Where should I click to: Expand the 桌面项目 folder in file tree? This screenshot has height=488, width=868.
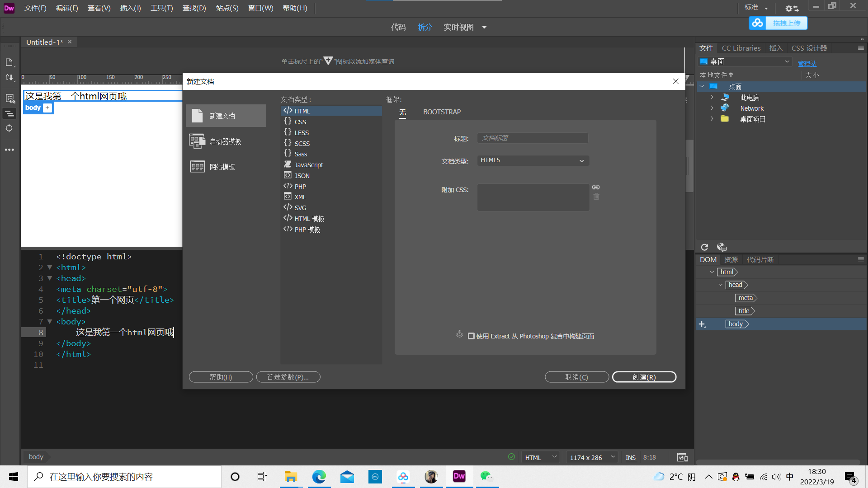712,119
